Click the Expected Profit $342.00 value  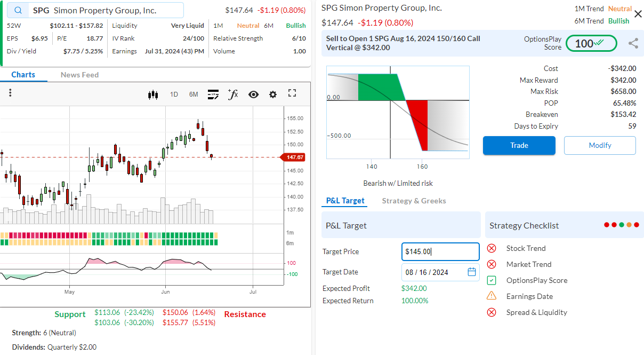coord(414,288)
